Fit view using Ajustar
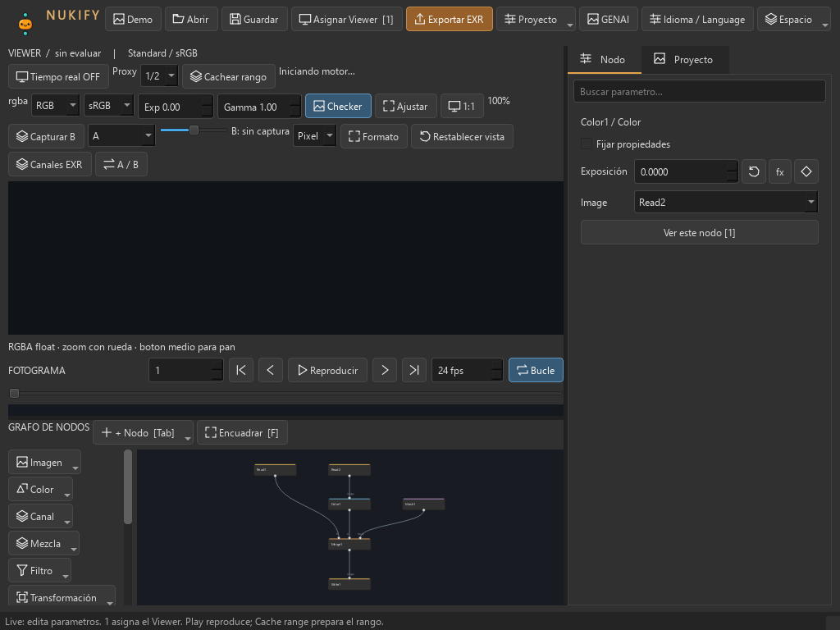The width and height of the screenshot is (840, 630). pyautogui.click(x=405, y=106)
